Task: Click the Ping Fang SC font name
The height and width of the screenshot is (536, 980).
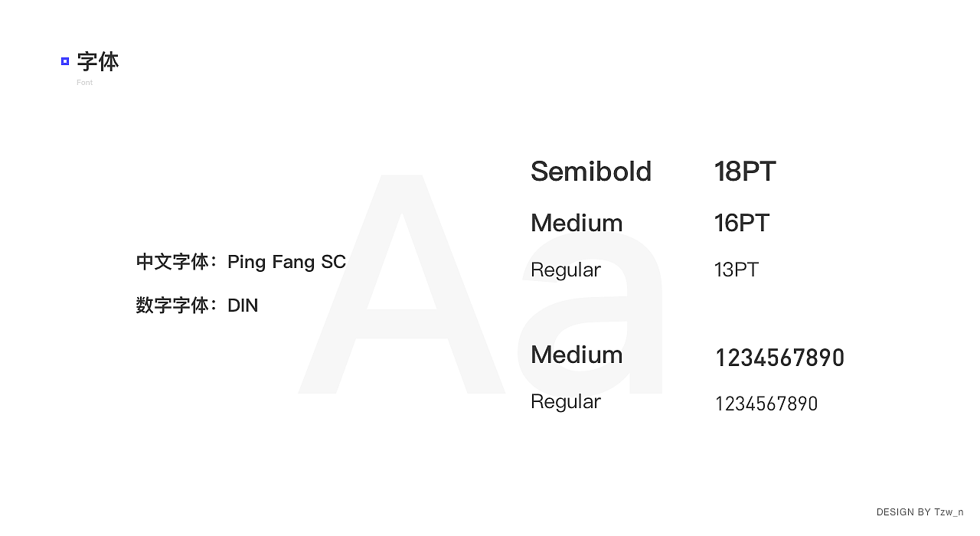Action: coord(286,262)
